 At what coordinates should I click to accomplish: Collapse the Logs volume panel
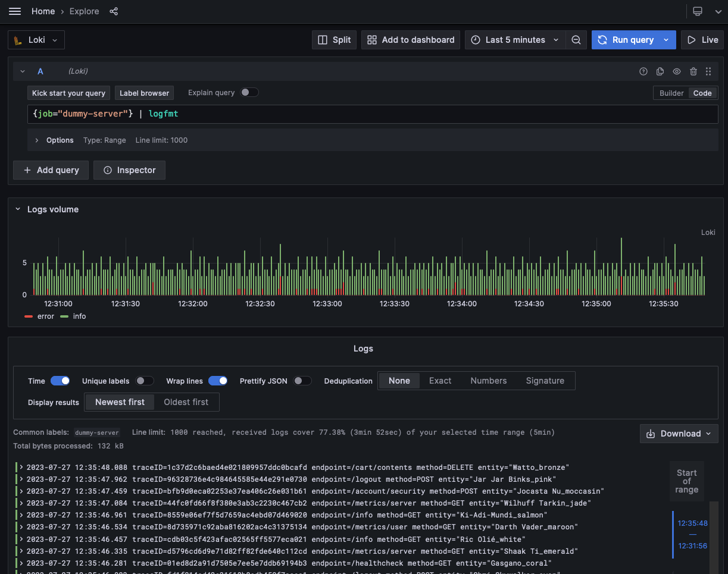[x=17, y=209]
